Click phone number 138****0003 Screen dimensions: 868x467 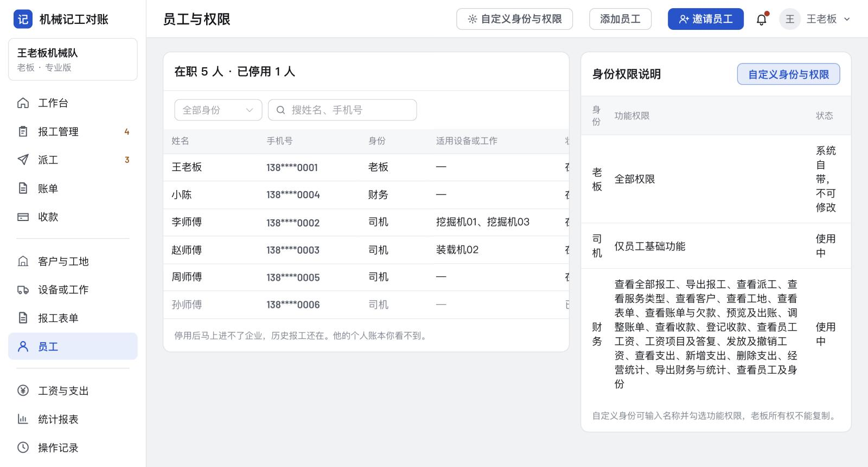tap(293, 250)
